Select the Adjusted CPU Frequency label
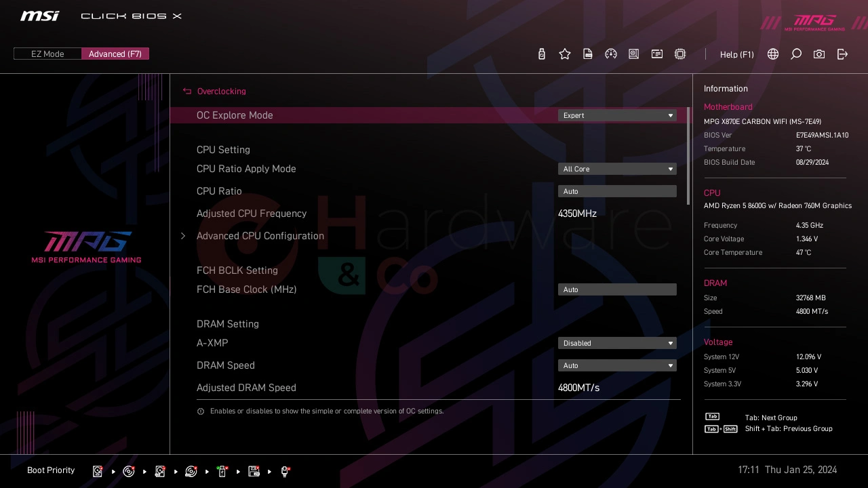 point(252,213)
